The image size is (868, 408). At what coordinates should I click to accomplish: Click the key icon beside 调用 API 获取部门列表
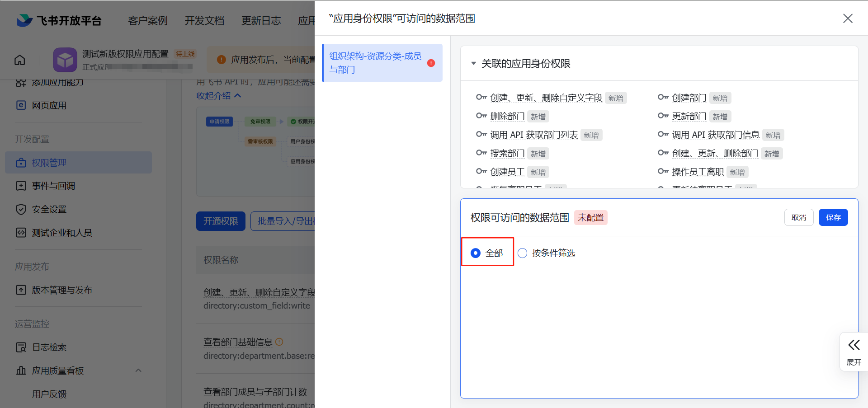(481, 134)
